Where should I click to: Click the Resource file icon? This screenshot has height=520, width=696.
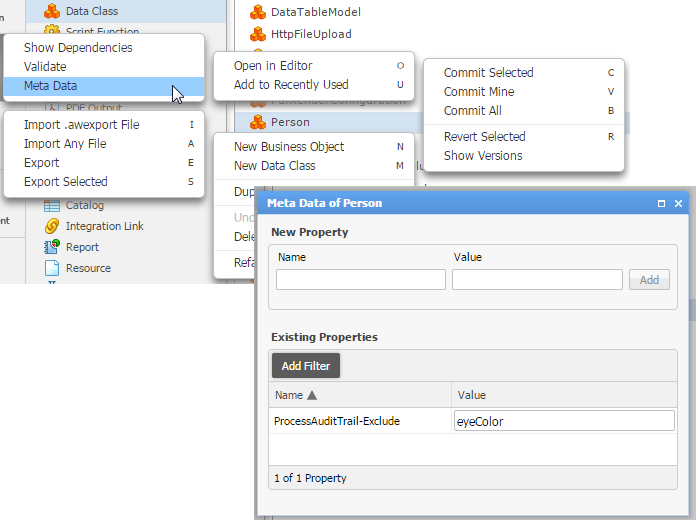click(x=51, y=268)
